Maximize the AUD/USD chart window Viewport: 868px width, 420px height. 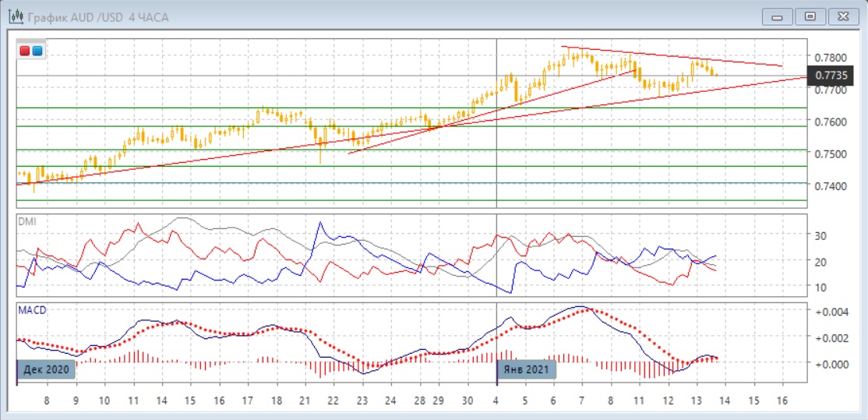(x=810, y=16)
